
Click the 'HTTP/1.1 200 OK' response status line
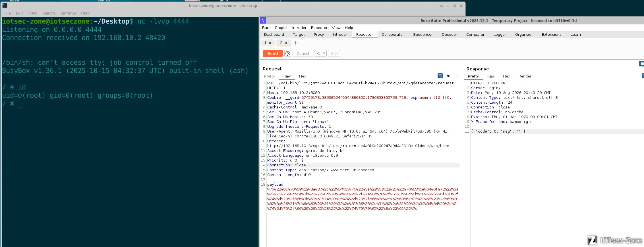coord(488,83)
